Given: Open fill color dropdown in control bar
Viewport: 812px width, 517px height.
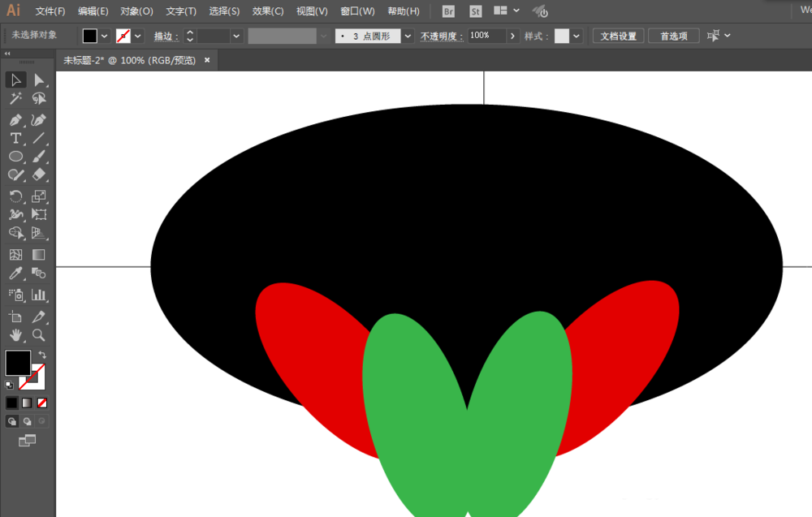Looking at the screenshot, I should pos(104,36).
